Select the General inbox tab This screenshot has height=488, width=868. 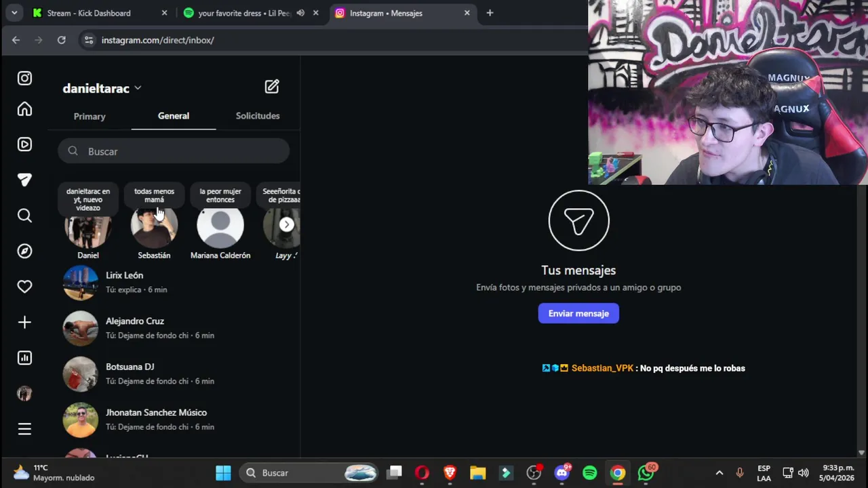(x=174, y=116)
